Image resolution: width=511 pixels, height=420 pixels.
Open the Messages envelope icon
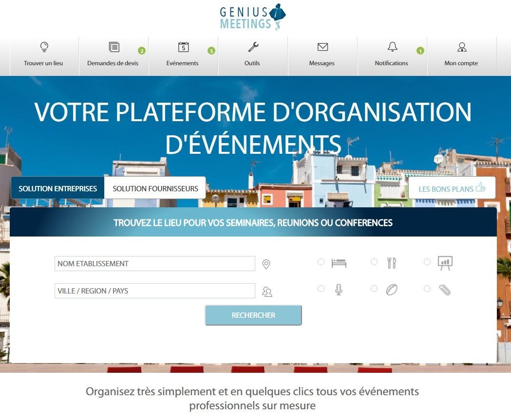[322, 47]
